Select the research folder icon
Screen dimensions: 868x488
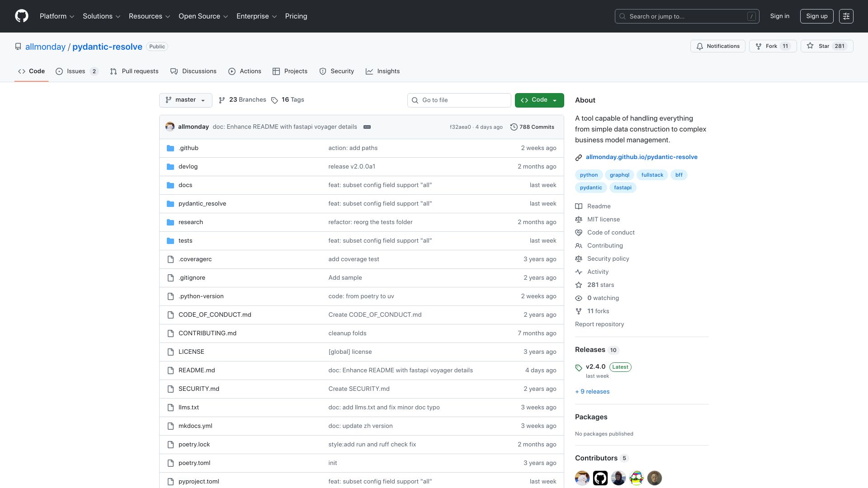pos(170,222)
